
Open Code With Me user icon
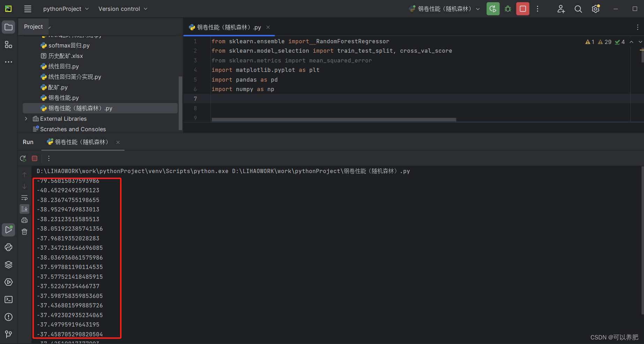[561, 9]
